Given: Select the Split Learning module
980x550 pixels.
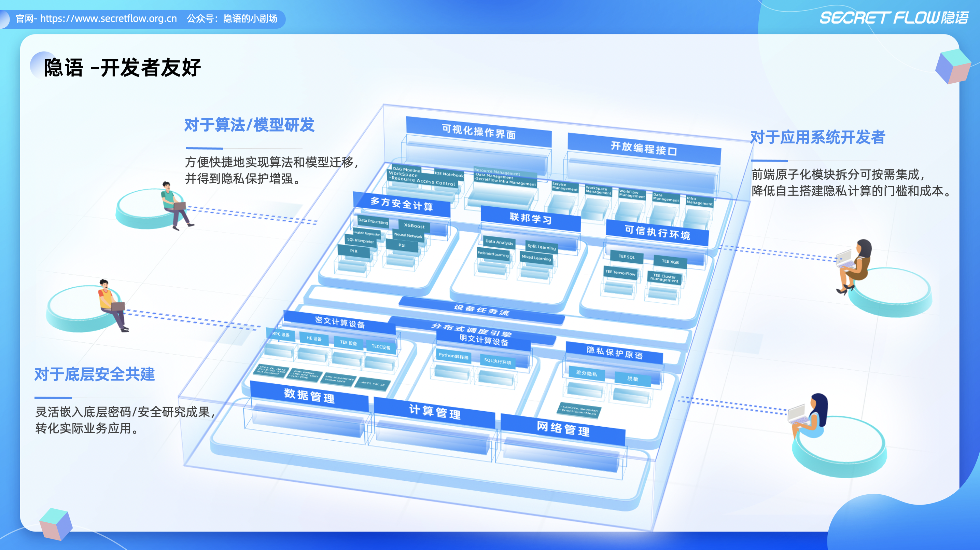Looking at the screenshot, I should [541, 247].
